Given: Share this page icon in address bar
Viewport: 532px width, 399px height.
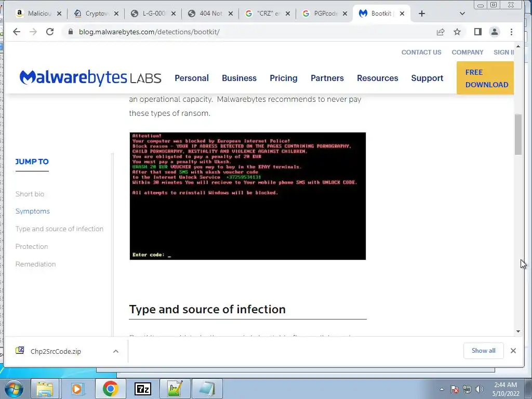Looking at the screenshot, I should [x=441, y=32].
